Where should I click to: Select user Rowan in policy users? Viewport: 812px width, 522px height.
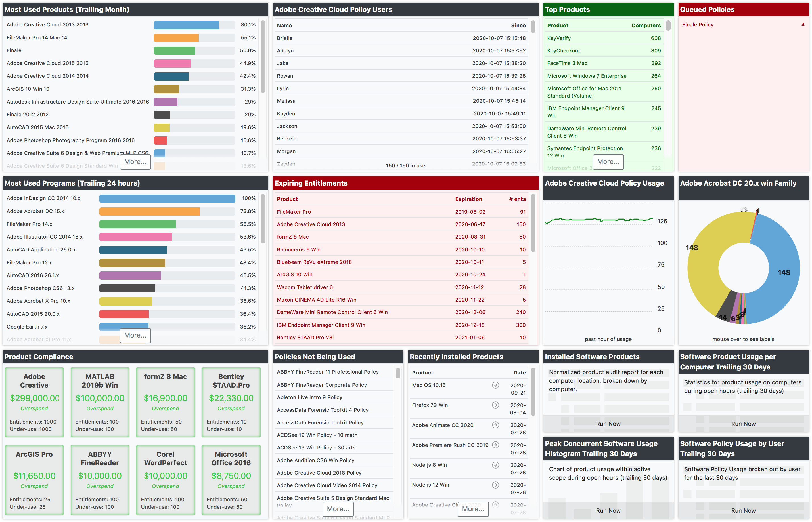click(x=401, y=76)
